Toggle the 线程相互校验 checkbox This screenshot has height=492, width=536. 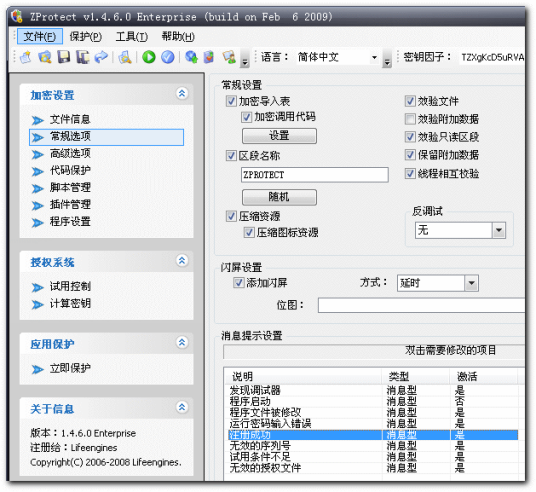(410, 173)
